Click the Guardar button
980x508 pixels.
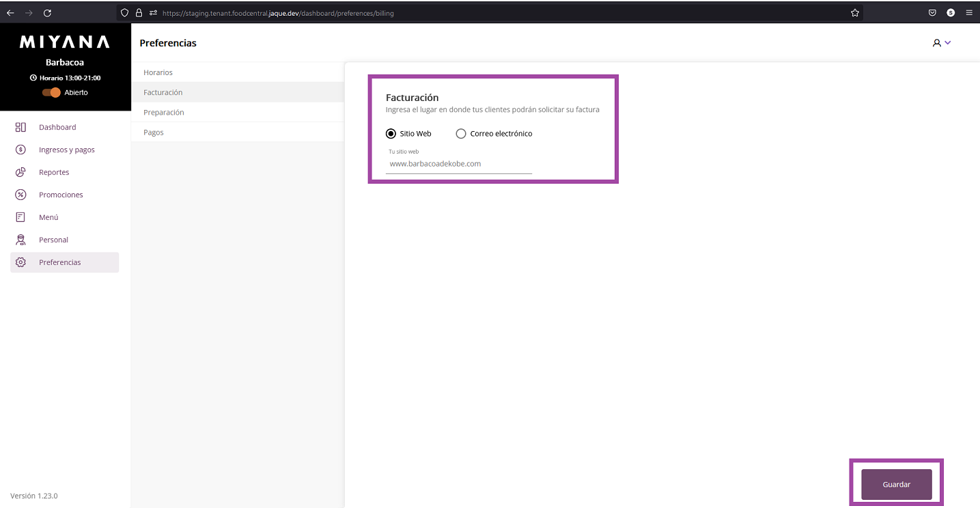(x=897, y=484)
